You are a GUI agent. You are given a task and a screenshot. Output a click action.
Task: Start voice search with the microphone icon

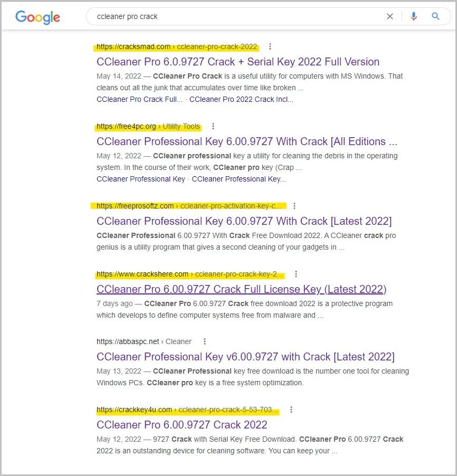(414, 16)
